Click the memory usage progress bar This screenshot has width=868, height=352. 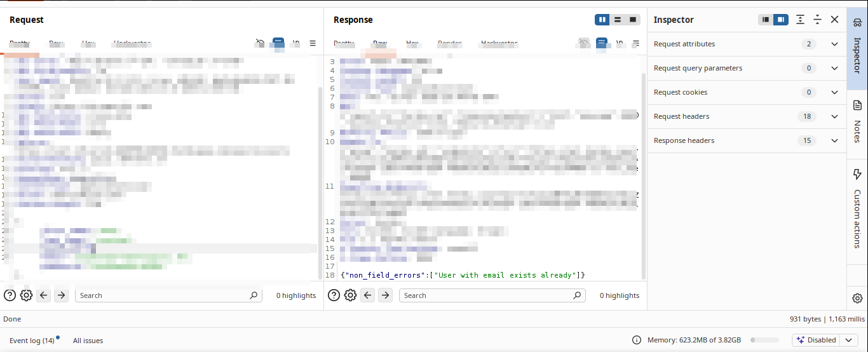tap(764, 340)
